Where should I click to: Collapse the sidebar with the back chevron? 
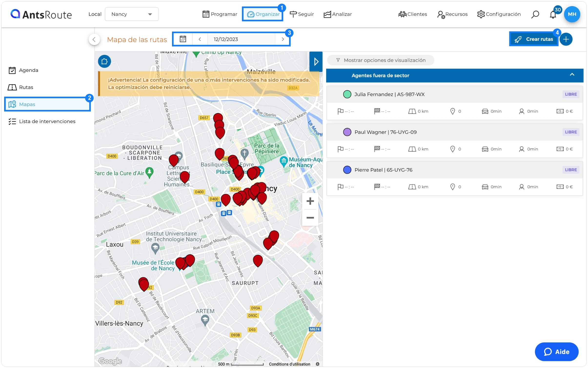pyautogui.click(x=94, y=39)
